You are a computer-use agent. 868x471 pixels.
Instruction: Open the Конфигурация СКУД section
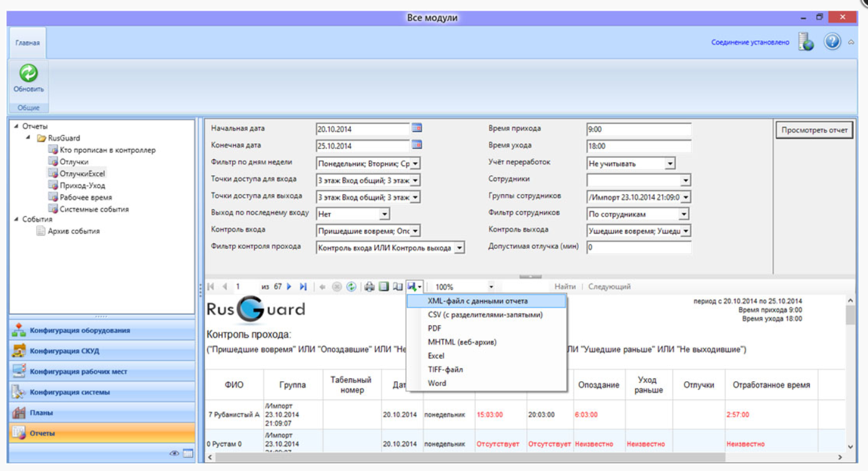pos(64,351)
